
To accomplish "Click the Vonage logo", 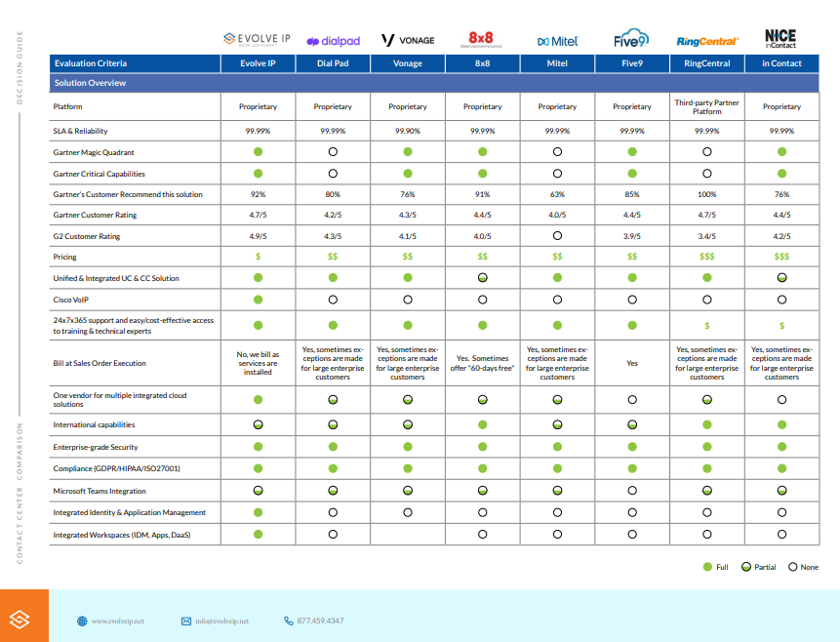I will (x=408, y=40).
